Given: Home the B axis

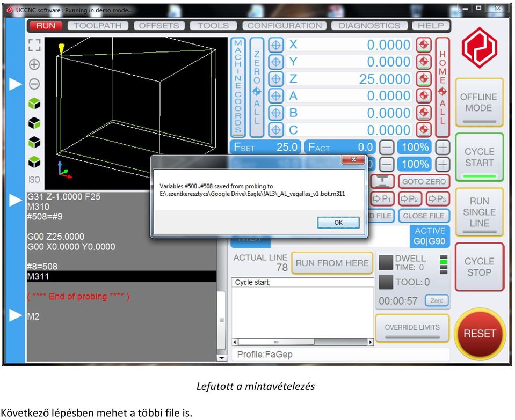Looking at the screenshot, I should coord(424,113).
